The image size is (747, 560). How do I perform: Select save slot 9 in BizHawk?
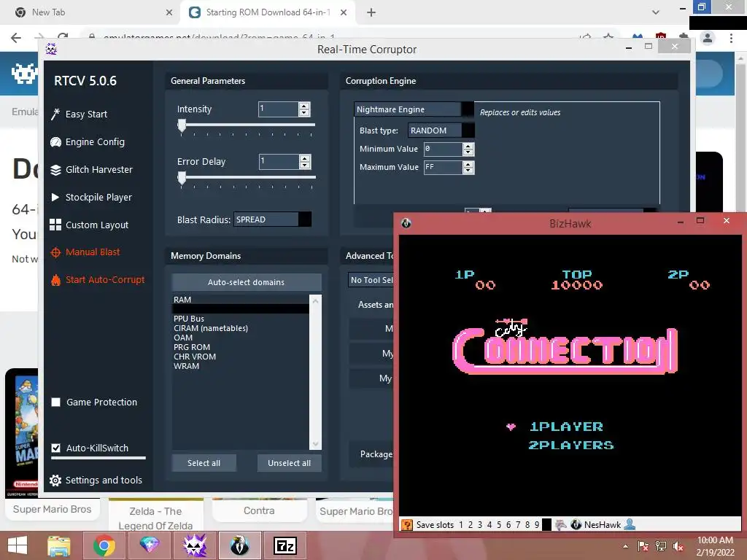537,525
